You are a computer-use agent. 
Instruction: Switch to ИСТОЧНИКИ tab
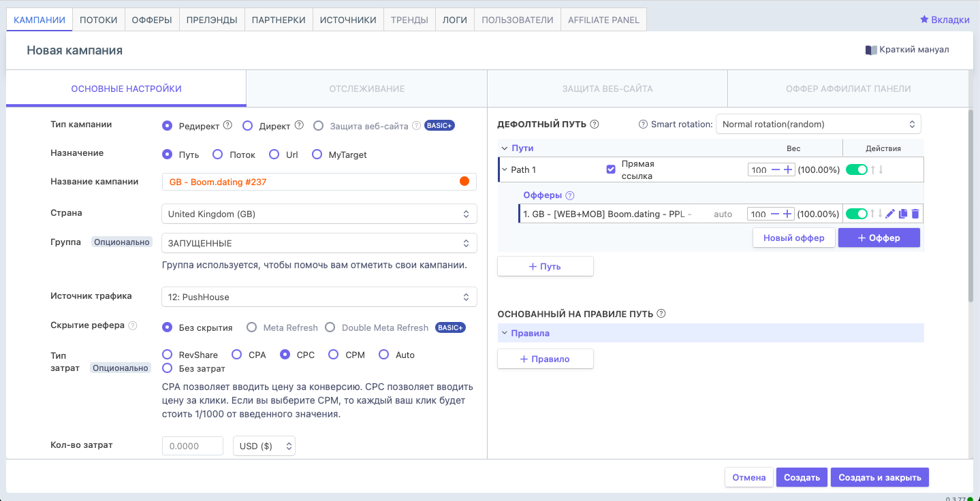(x=348, y=20)
